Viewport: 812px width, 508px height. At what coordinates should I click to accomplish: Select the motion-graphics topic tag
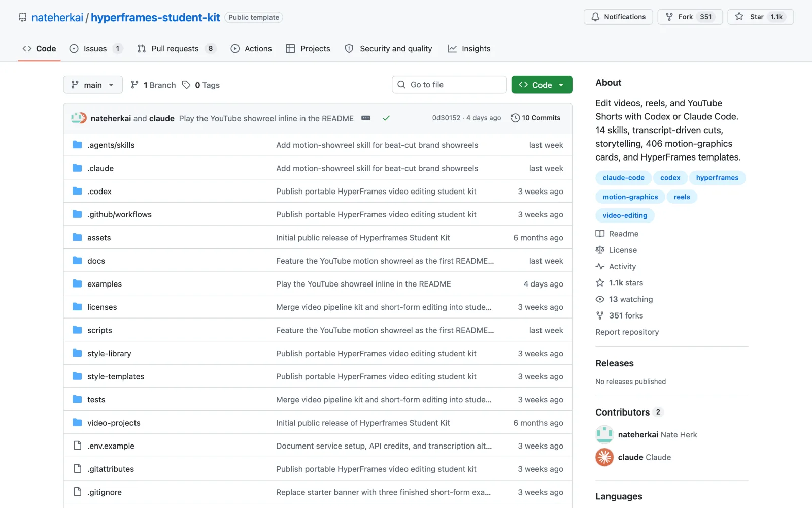630,197
